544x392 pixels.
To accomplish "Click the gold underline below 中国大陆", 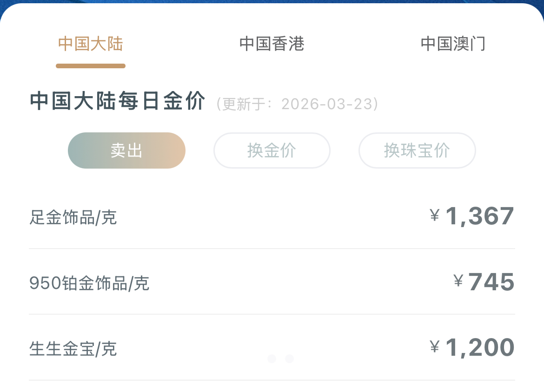I will [x=91, y=66].
